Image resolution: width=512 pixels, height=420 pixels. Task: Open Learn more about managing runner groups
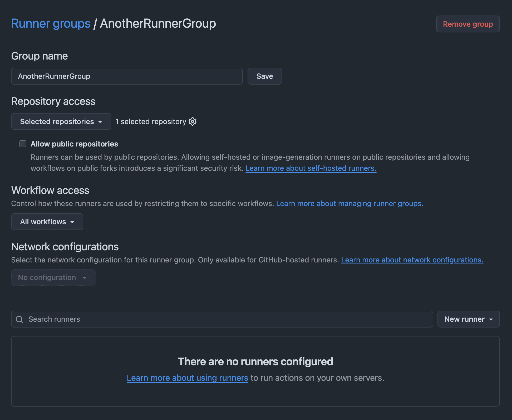pyautogui.click(x=349, y=203)
